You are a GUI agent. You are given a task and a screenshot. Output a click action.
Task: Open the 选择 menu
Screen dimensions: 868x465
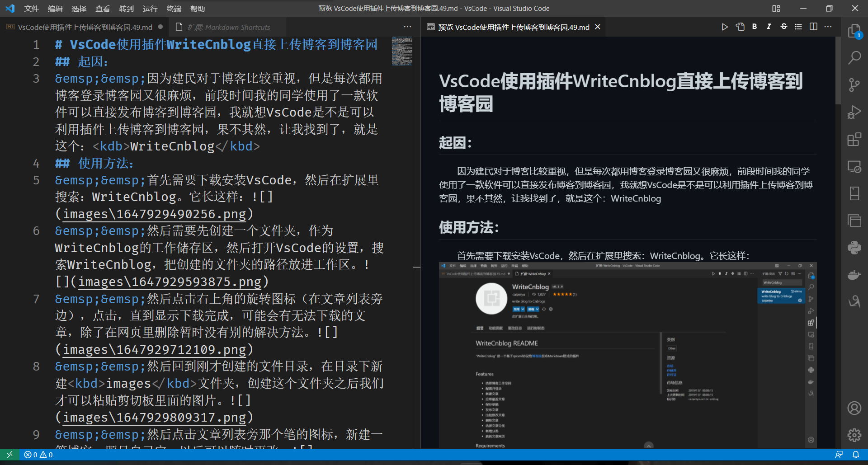click(79, 9)
